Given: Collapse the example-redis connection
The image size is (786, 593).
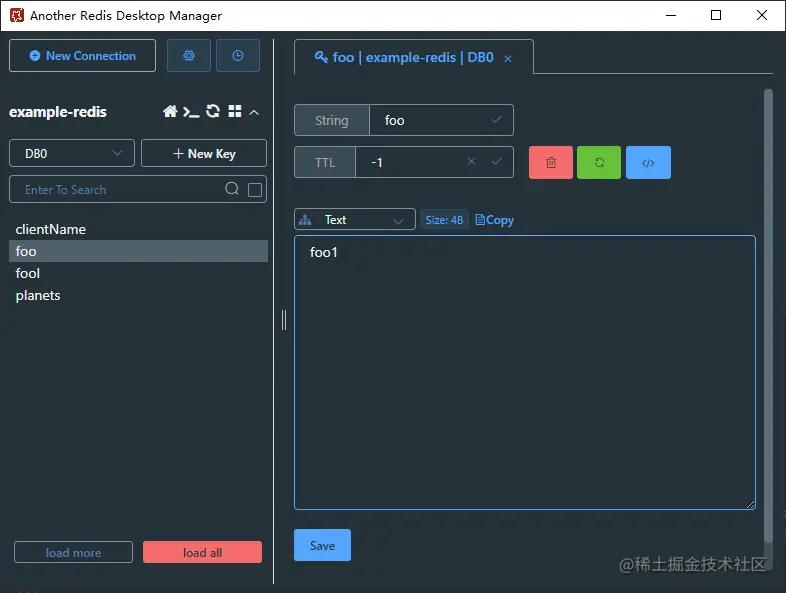Looking at the screenshot, I should click(x=254, y=112).
